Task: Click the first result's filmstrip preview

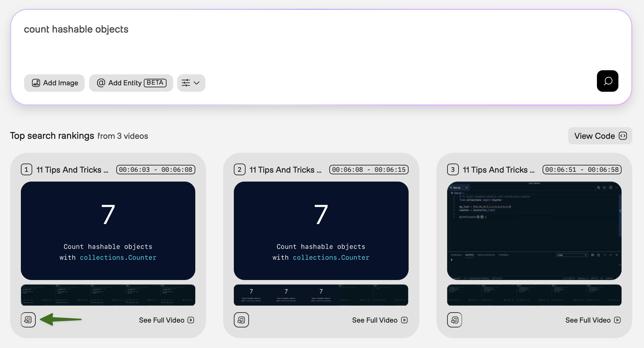Action: pyautogui.click(x=108, y=295)
